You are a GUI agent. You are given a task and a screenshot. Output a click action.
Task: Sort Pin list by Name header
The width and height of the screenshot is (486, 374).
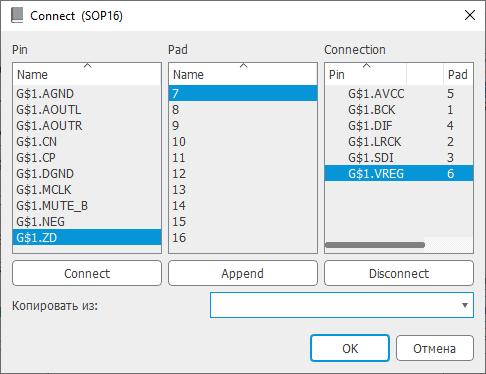87,74
